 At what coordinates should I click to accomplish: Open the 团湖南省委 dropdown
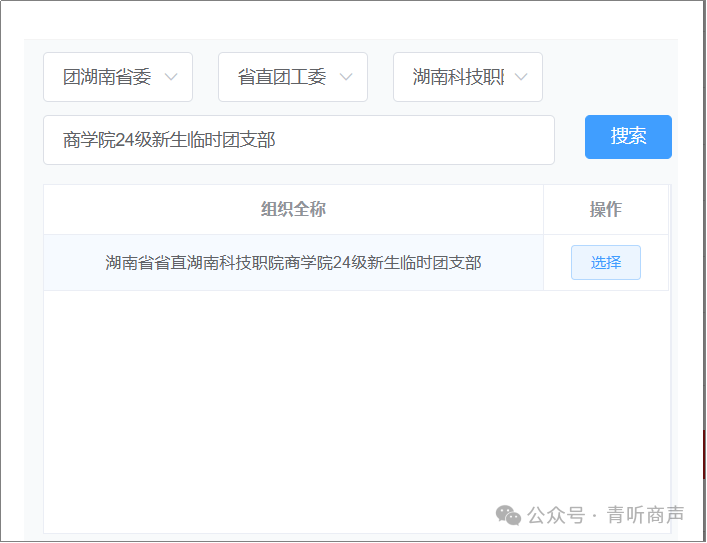click(x=107, y=78)
